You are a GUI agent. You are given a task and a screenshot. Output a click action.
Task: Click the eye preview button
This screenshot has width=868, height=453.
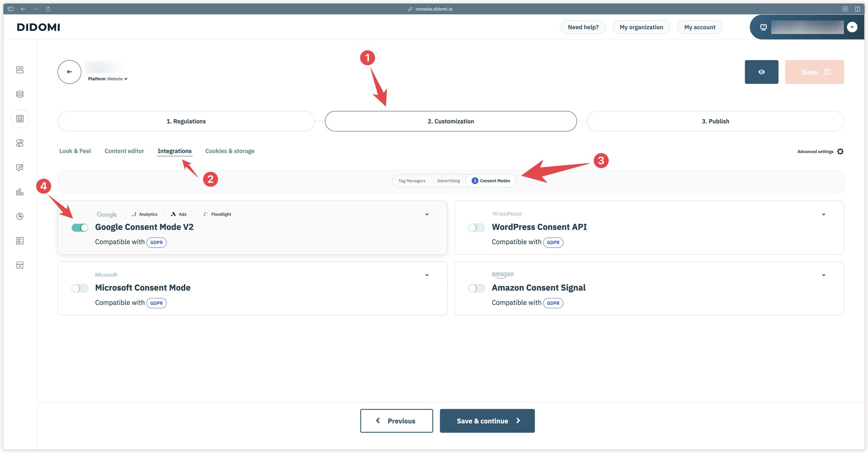[x=761, y=72]
